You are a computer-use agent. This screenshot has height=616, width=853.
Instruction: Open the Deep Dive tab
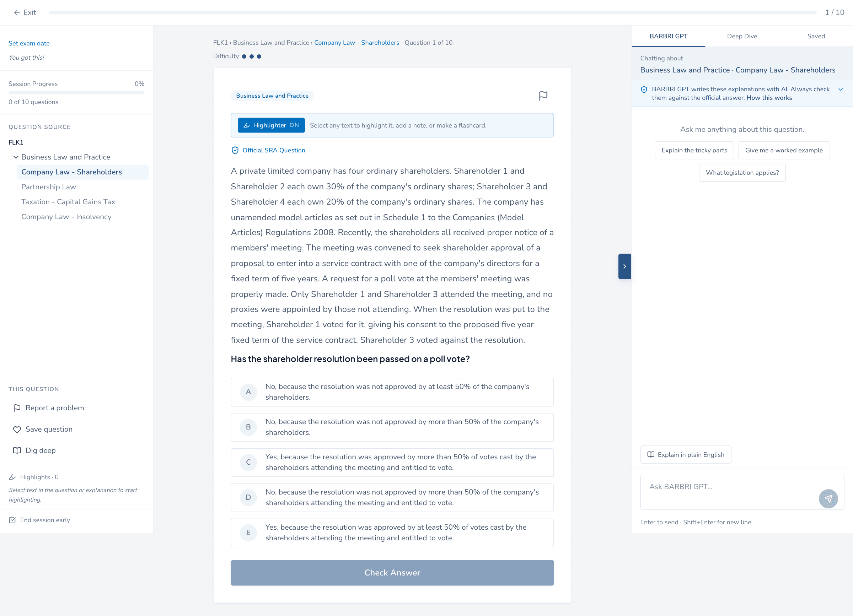click(742, 37)
